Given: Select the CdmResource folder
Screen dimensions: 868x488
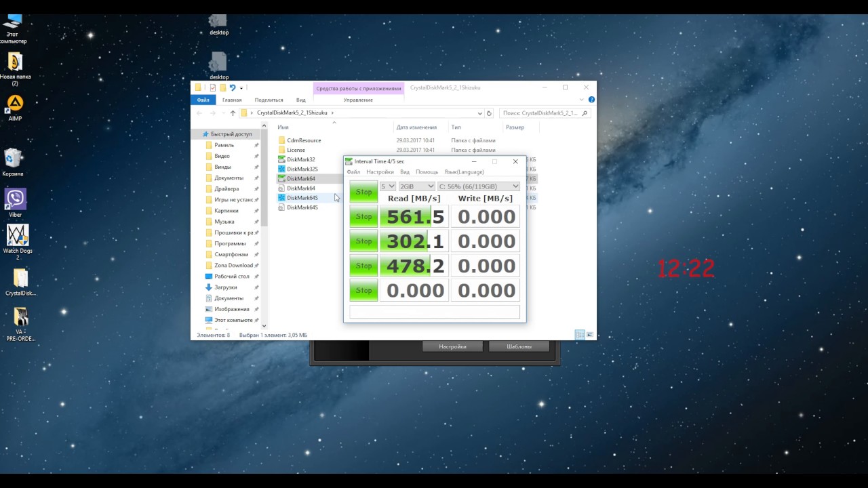Looking at the screenshot, I should [299, 140].
